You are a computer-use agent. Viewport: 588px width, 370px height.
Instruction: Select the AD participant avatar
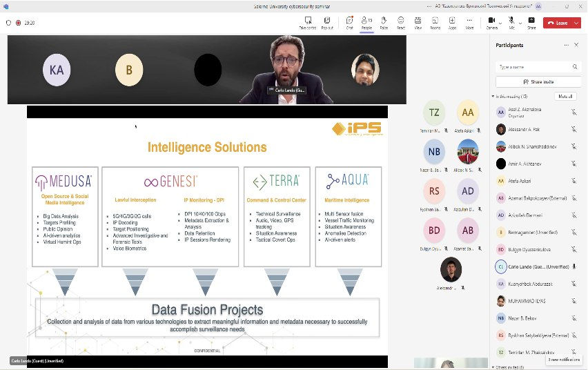[x=468, y=191]
